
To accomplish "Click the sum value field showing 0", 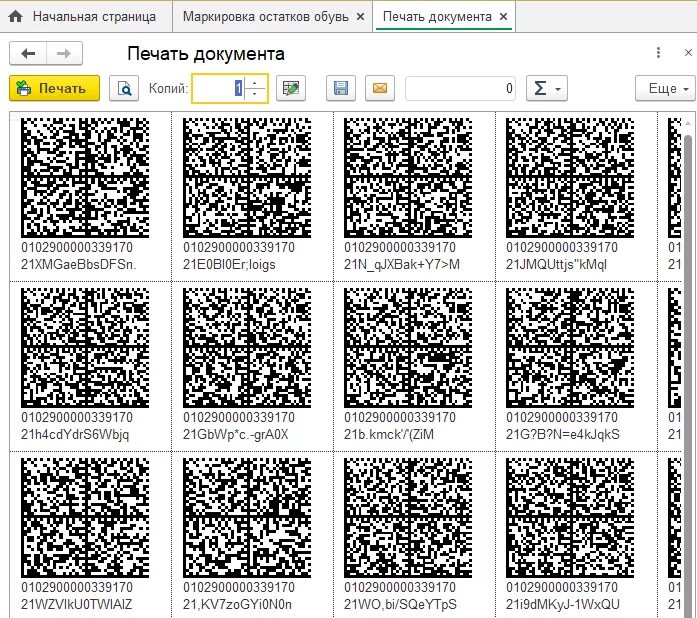I will (461, 88).
